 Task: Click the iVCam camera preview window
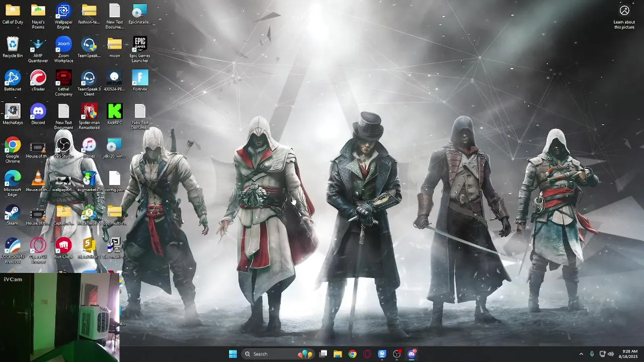60,317
